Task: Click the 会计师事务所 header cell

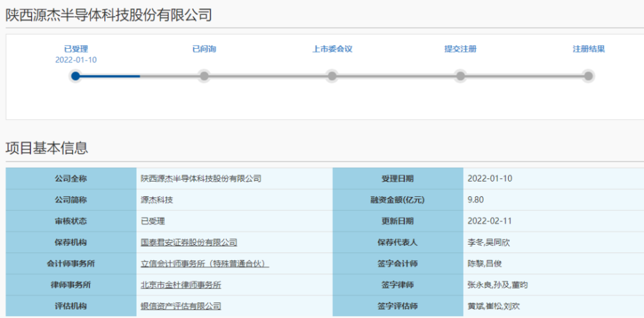Action: click(x=71, y=264)
